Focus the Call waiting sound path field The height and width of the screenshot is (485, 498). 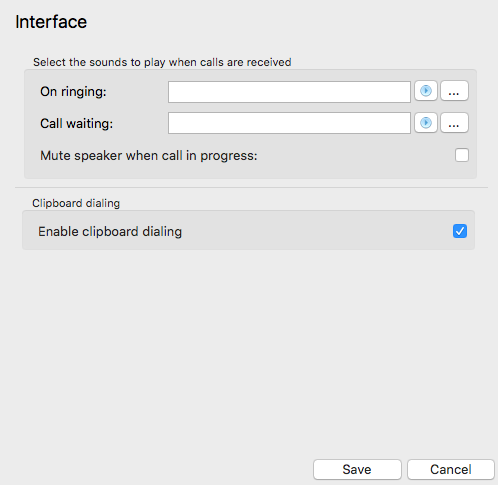(289, 123)
